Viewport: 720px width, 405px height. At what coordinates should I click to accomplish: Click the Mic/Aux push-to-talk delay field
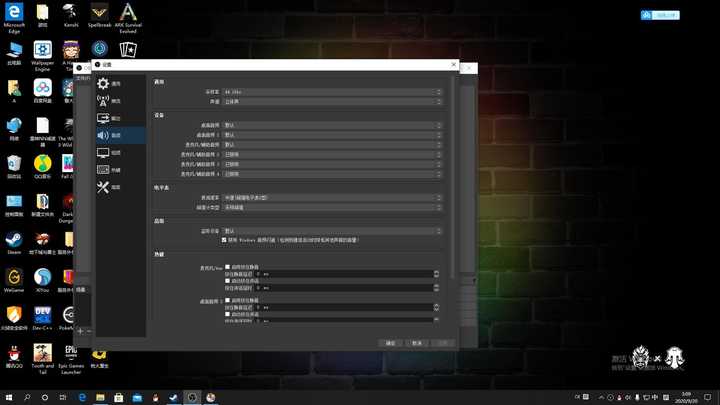click(x=344, y=288)
